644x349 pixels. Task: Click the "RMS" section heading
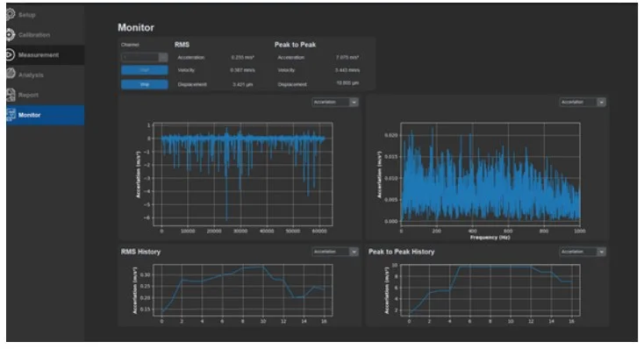click(x=182, y=45)
